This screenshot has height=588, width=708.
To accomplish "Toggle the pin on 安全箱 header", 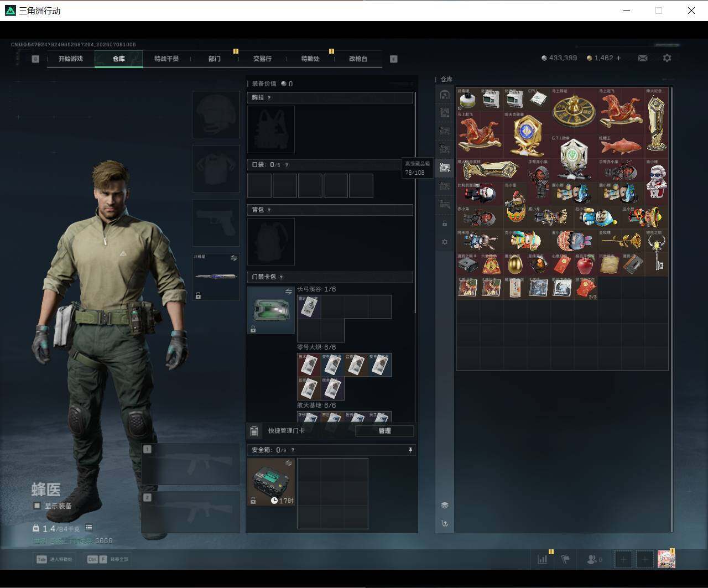I will 410,450.
